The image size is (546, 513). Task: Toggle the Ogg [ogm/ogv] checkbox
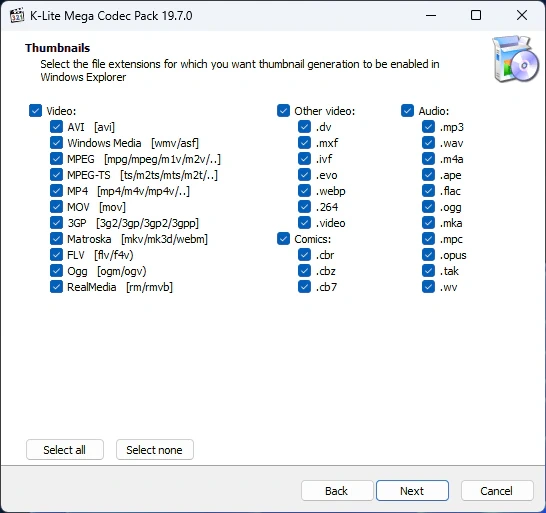pyautogui.click(x=56, y=271)
